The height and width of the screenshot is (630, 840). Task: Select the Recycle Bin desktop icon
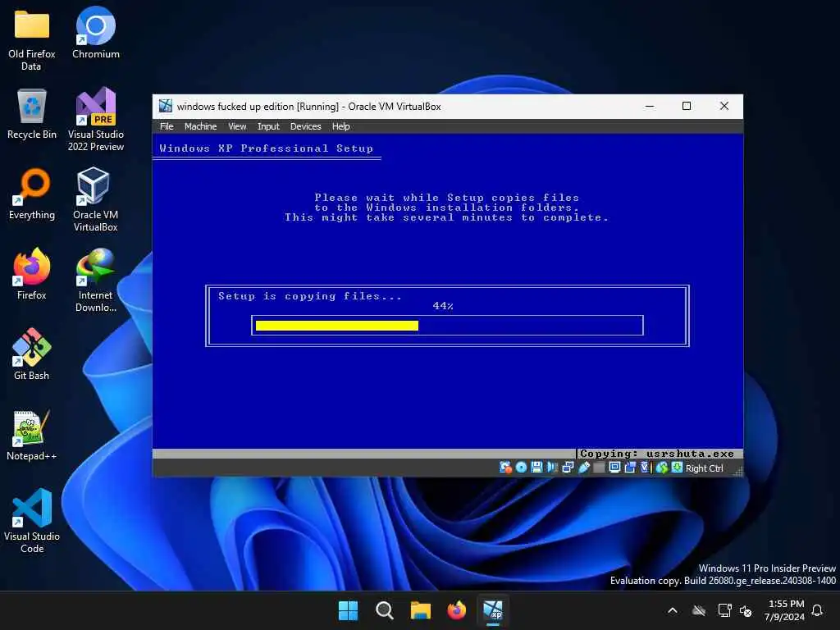click(x=32, y=114)
